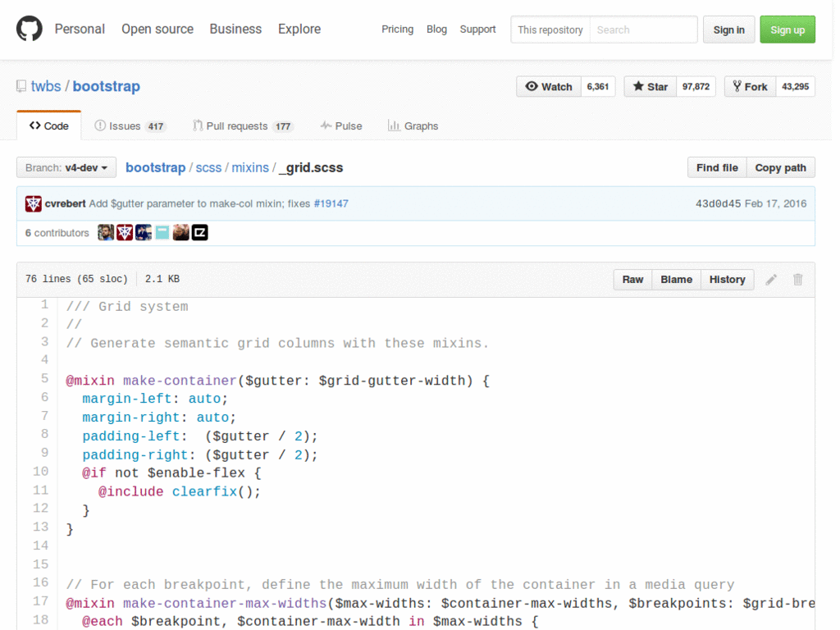This screenshot has height=630, width=840.
Task: Click "make-container-max-widths" mixin name
Action: tap(225, 604)
